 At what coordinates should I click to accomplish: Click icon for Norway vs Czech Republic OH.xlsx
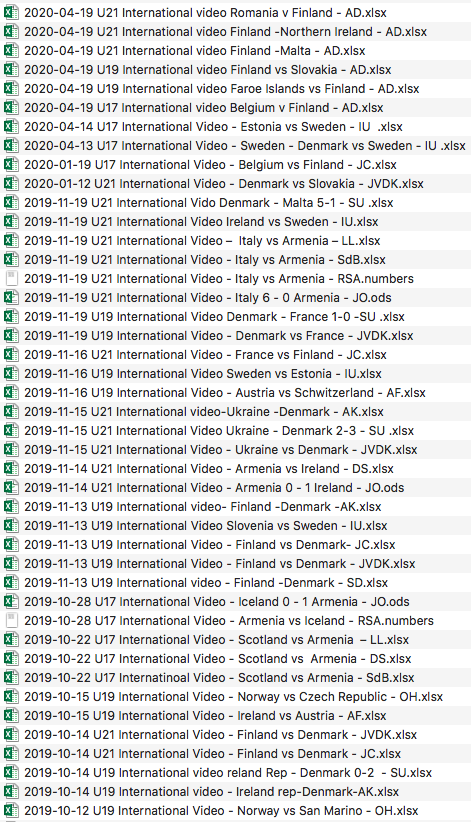tap(11, 697)
